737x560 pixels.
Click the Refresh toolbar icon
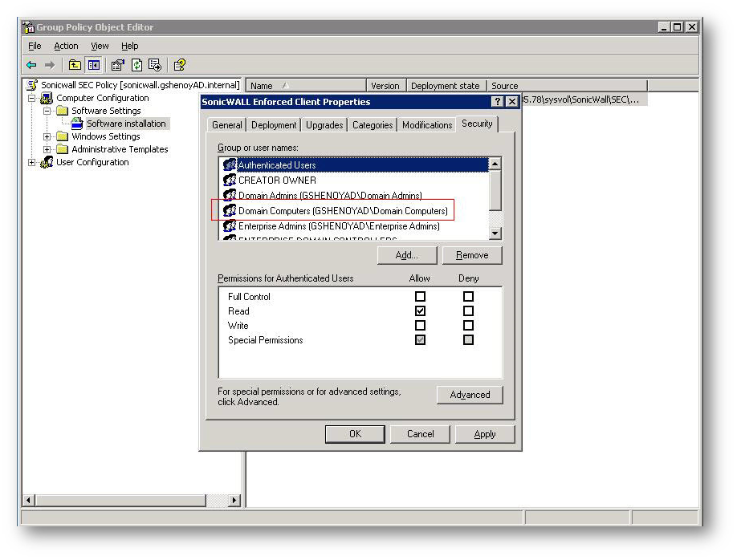click(x=136, y=65)
